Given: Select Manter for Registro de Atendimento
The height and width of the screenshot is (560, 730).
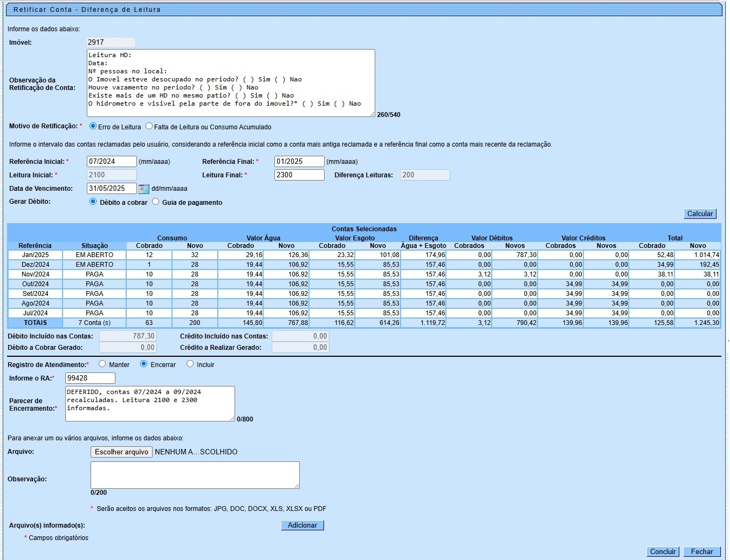Looking at the screenshot, I should coord(102,364).
